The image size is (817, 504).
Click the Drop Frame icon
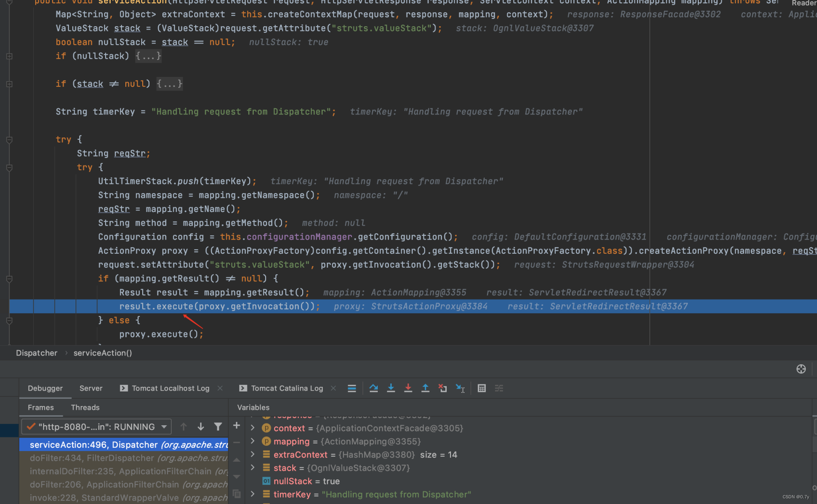tap(443, 388)
